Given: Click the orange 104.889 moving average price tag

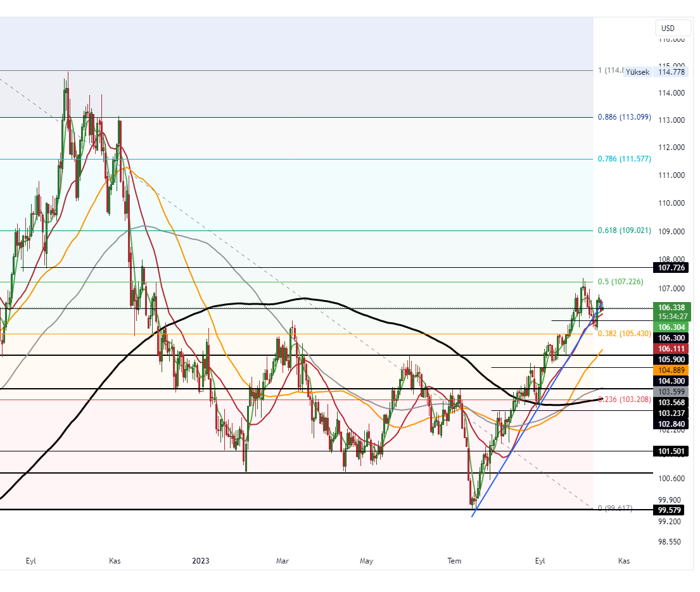Looking at the screenshot, I should coord(671,370).
